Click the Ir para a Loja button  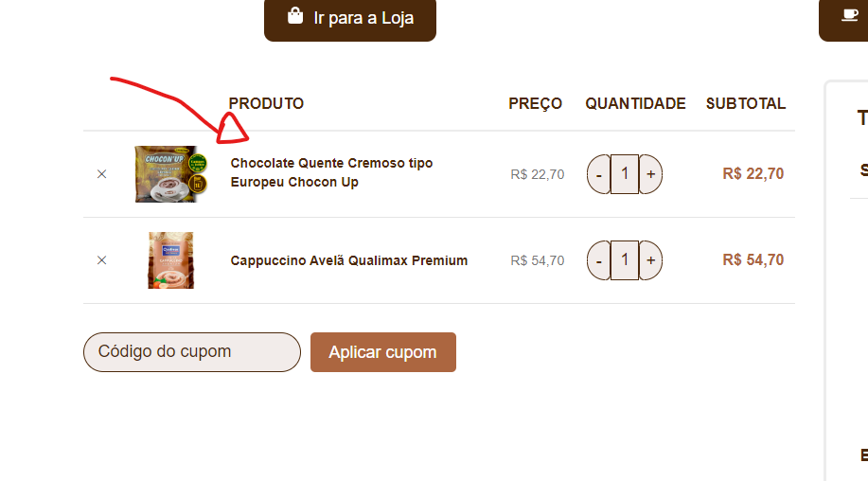(x=350, y=18)
